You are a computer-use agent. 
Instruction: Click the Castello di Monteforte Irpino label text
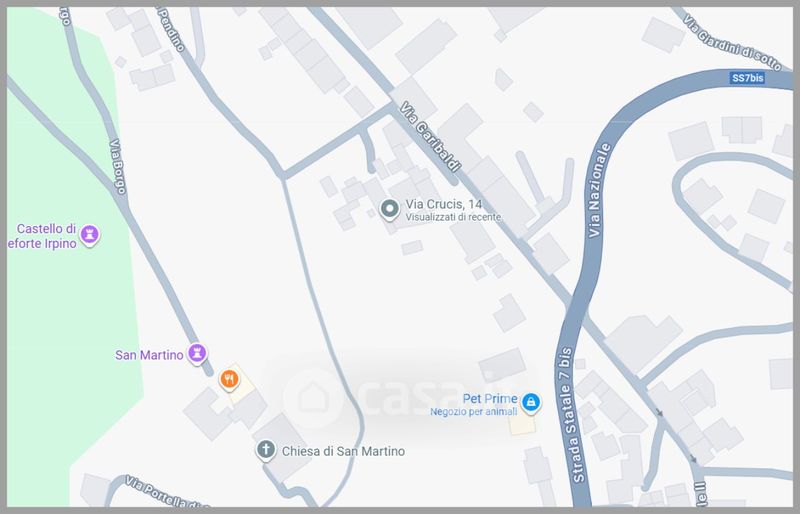pyautogui.click(x=42, y=236)
